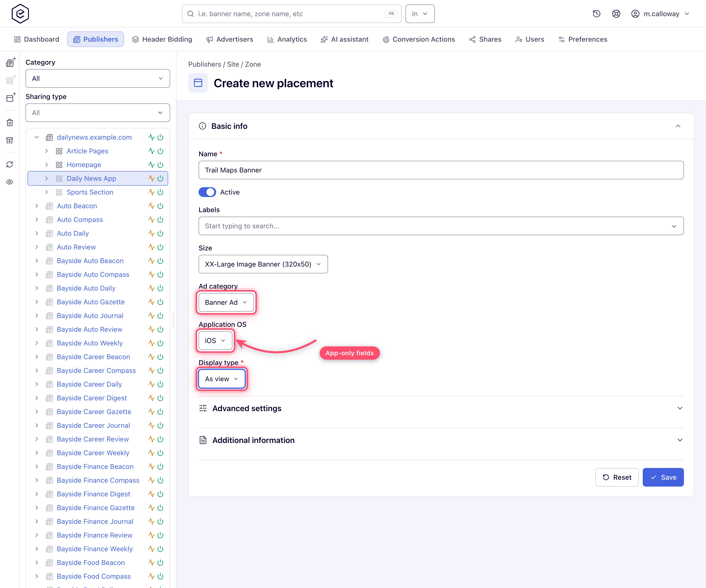Click the refresh icon in left sidebar
The image size is (706, 588).
point(10,164)
